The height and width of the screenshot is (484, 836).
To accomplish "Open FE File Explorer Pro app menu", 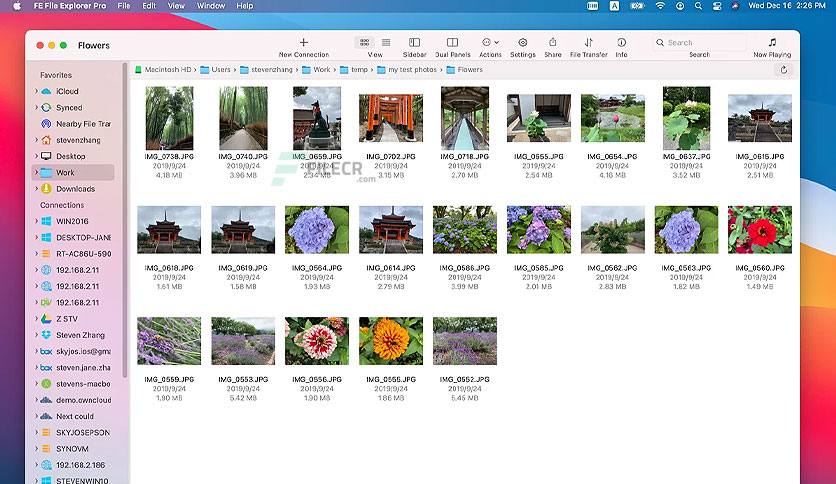I will (70, 6).
